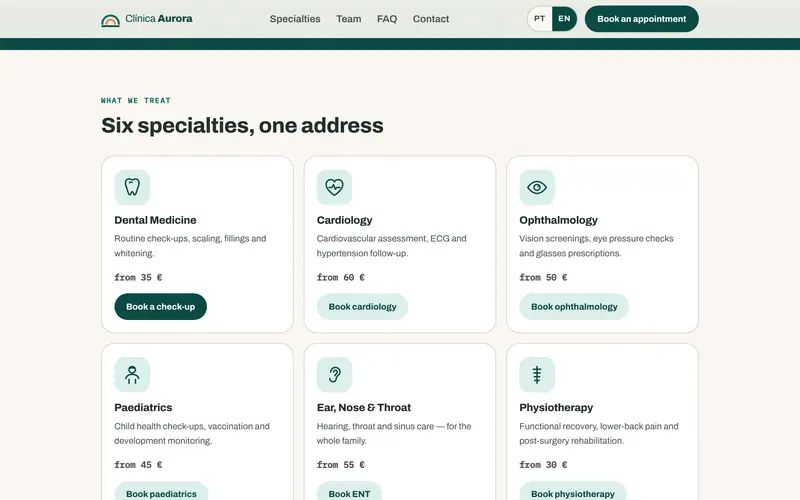Click the Book paediatrics button

[x=161, y=493]
